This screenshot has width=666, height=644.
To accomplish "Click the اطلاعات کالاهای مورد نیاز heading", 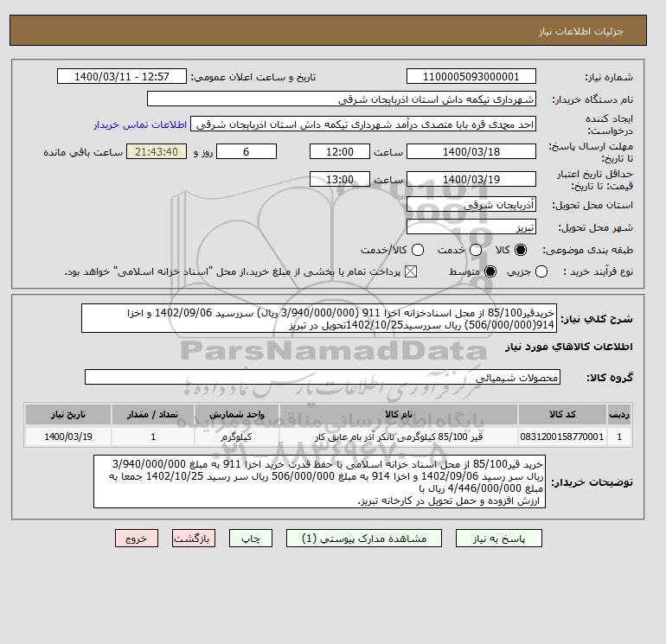I will pyautogui.click(x=569, y=347).
